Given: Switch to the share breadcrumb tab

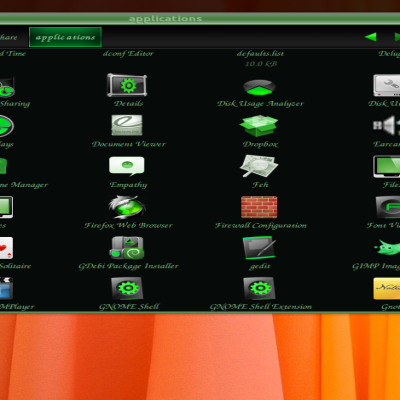Looking at the screenshot, I should click(9, 37).
